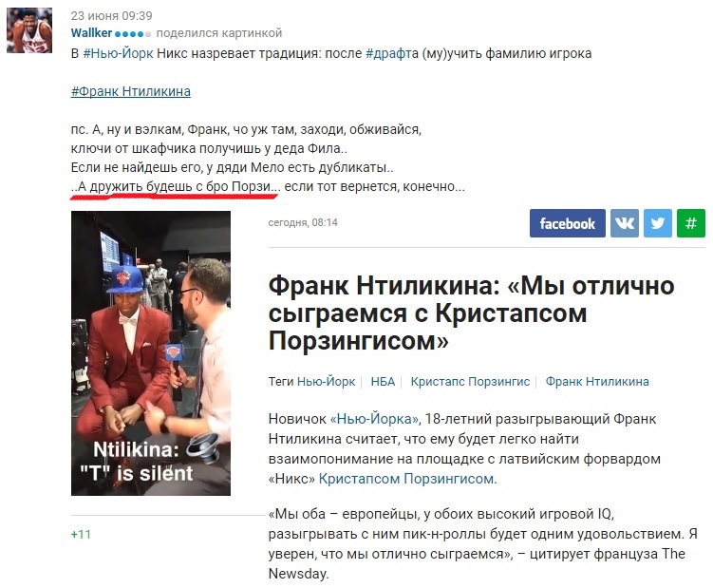Click Wallker's blue rating dots

132,33
